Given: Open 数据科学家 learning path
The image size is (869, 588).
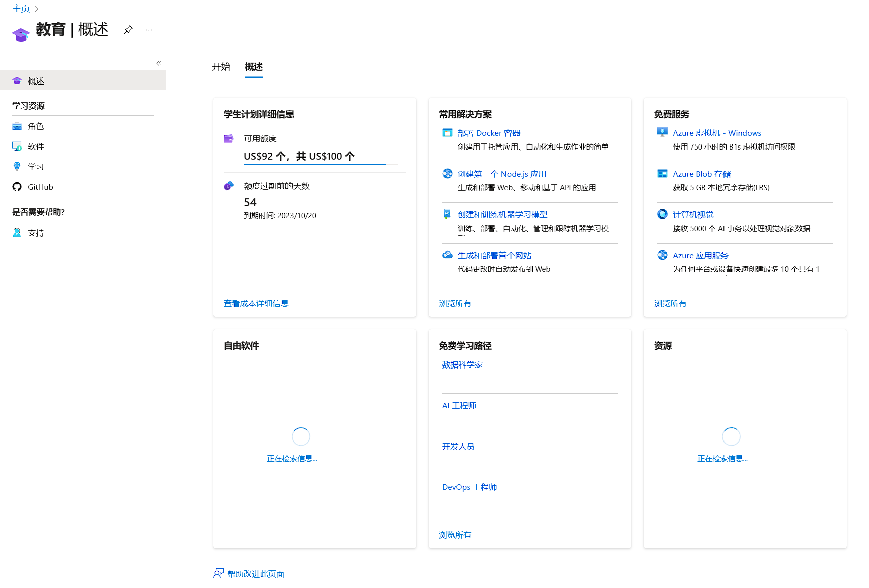Looking at the screenshot, I should click(x=462, y=364).
